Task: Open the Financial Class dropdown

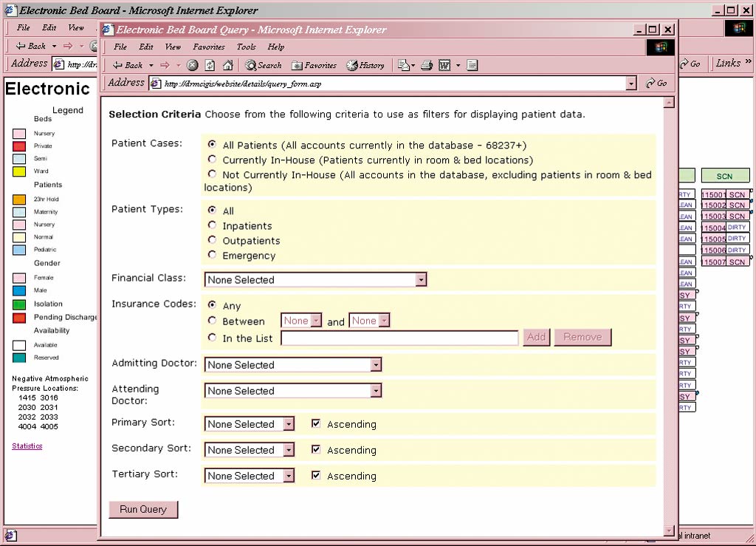Action: (x=316, y=279)
